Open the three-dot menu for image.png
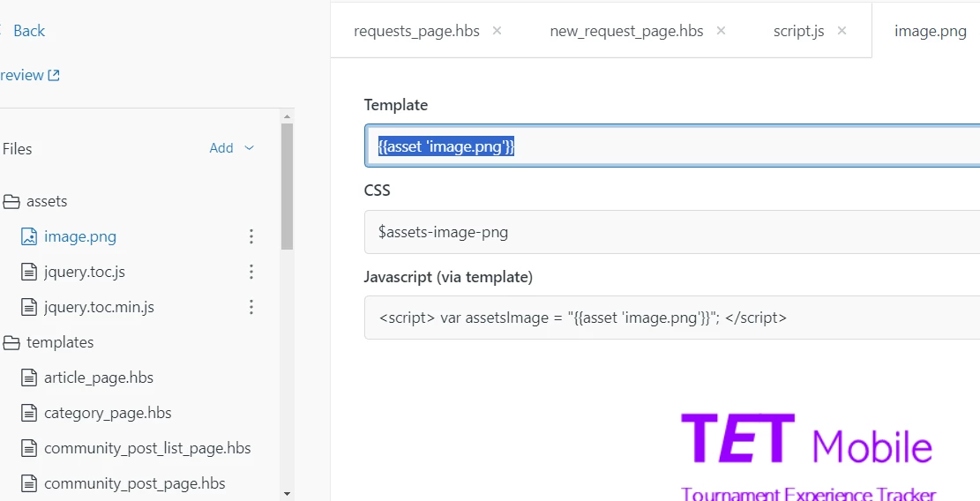The width and height of the screenshot is (980, 501). [x=251, y=236]
